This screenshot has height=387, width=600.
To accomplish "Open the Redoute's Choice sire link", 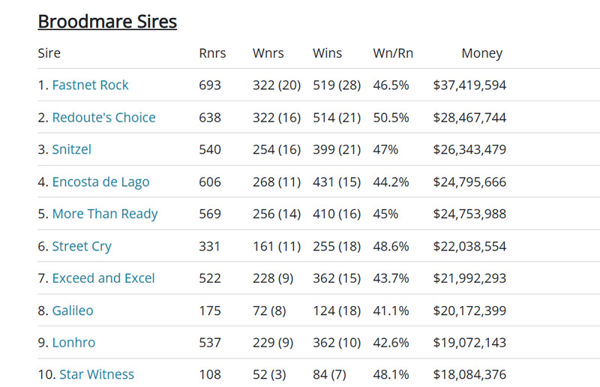I will pyautogui.click(x=104, y=117).
